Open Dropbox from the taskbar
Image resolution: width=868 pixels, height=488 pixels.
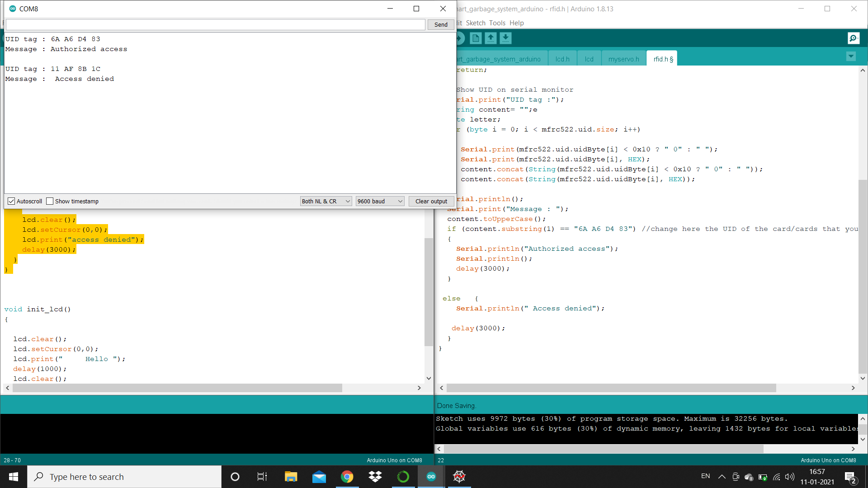coord(375,477)
